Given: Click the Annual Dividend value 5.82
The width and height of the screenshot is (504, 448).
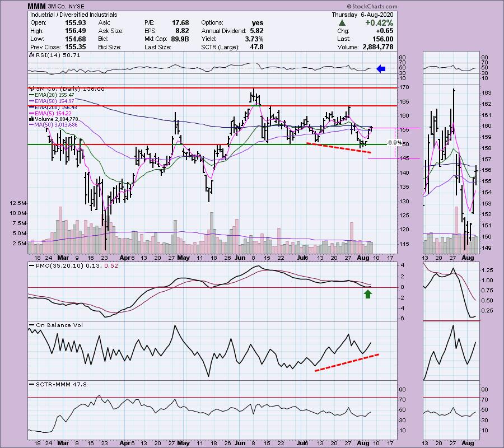Looking at the screenshot, I should [256, 31].
